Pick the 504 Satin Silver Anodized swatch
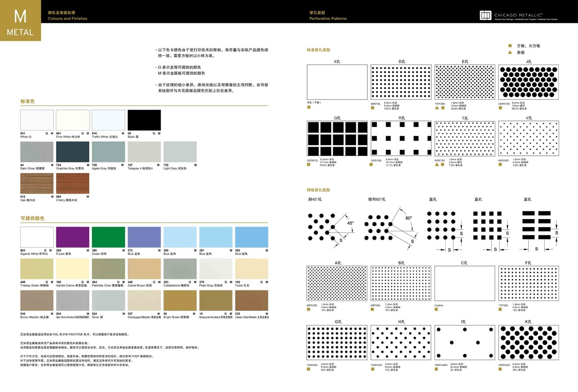 tap(73, 300)
